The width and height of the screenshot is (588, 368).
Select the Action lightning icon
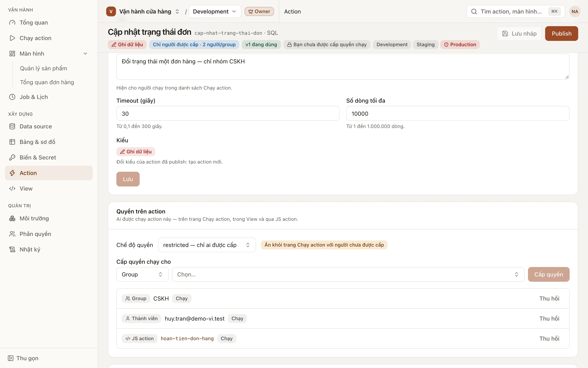point(12,173)
